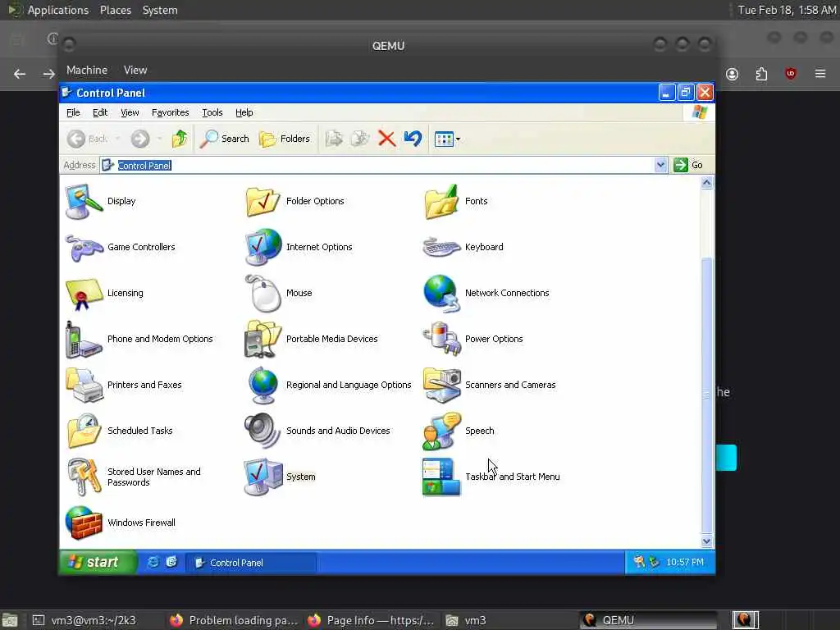Click the Firefox extensions puzzle icon

pos(761,74)
